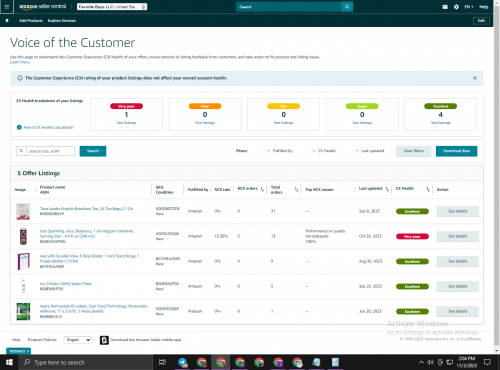Screen dimensions: 500x370
Task: Open the English language select in footer
Action: [78, 340]
